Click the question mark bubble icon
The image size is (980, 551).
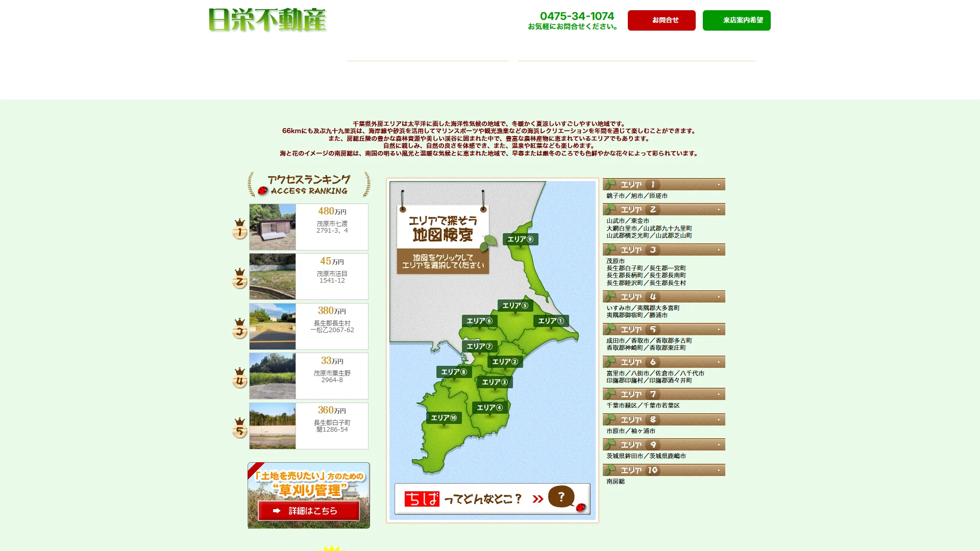pyautogui.click(x=561, y=496)
